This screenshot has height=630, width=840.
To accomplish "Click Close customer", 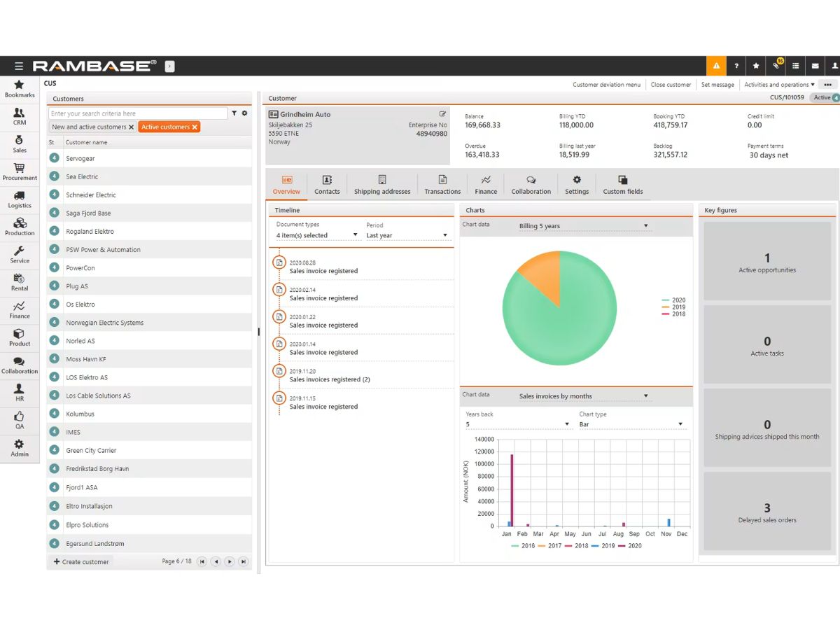I will (x=671, y=85).
